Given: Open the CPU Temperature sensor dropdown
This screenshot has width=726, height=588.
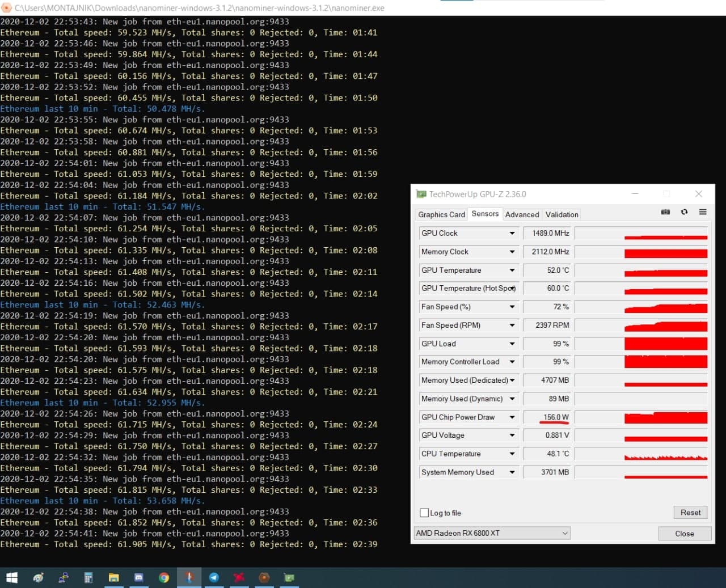Looking at the screenshot, I should 512,454.
